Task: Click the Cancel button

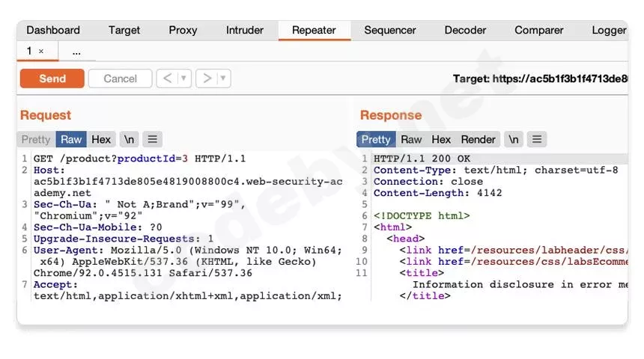Action: click(120, 79)
